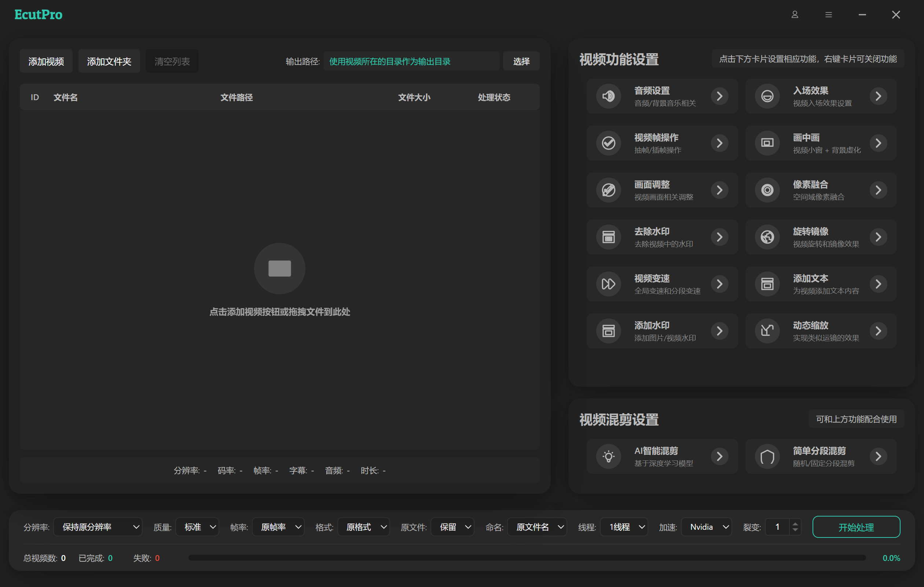Select the 去除水印 icon
The height and width of the screenshot is (587, 924).
tap(608, 237)
